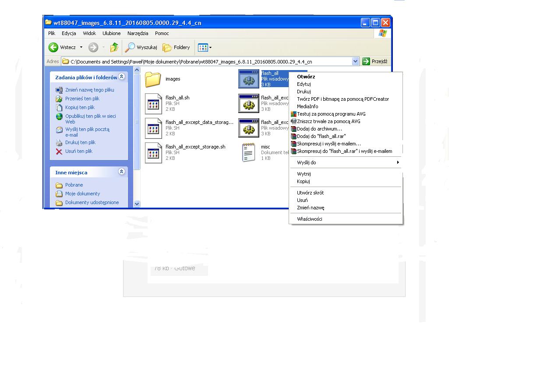Click the Usuń ten plik link
Screen dimensions: 533x392
(78, 151)
